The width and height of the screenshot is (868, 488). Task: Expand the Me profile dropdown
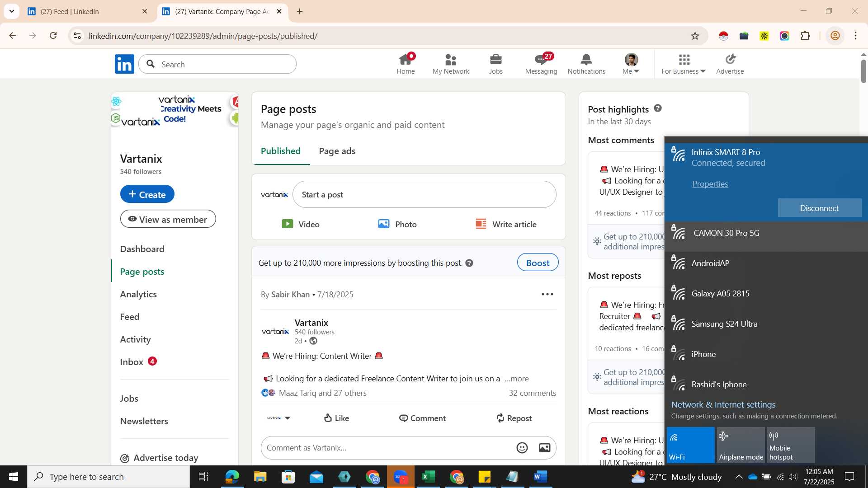coord(631,64)
